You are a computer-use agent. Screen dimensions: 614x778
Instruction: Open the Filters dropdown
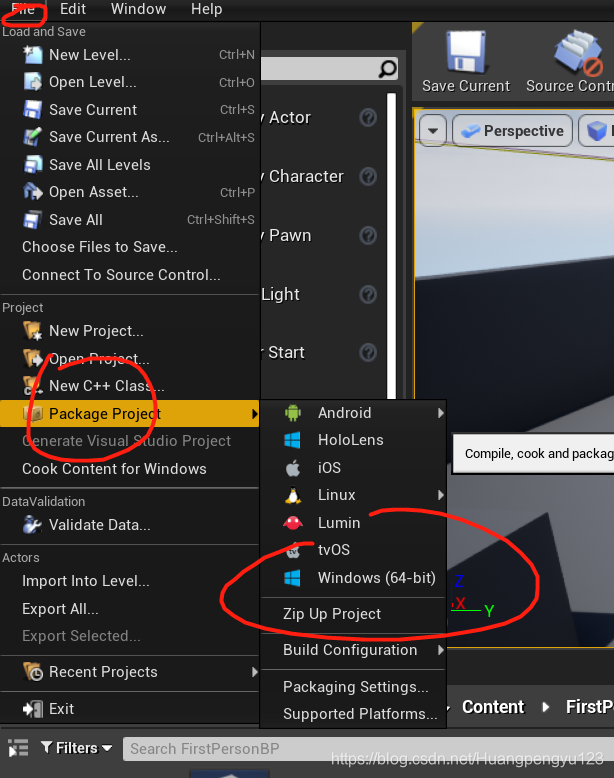(x=76, y=748)
